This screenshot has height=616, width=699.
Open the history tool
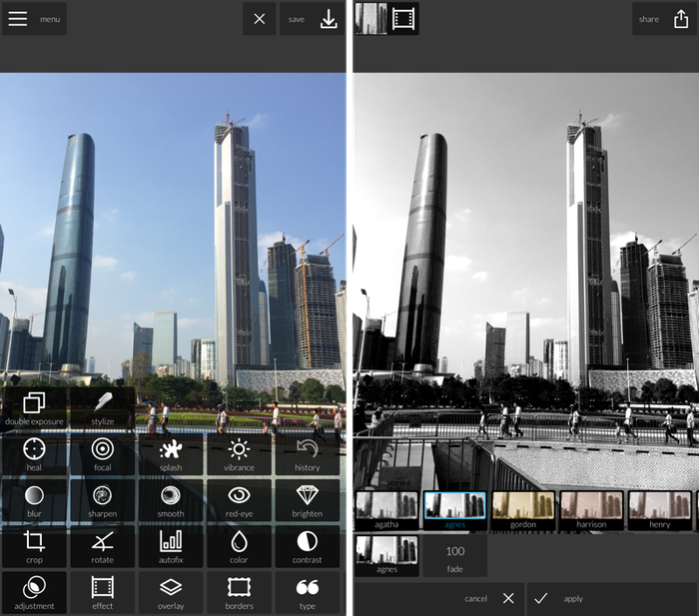[x=308, y=454]
